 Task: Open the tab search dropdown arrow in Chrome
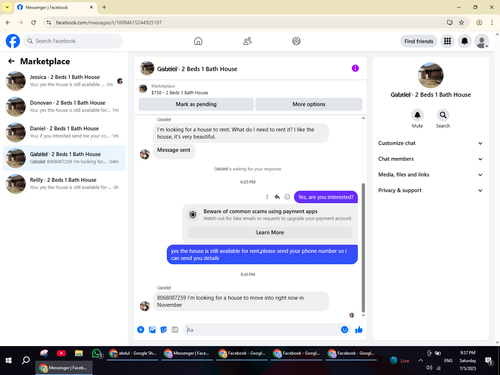[7, 7]
